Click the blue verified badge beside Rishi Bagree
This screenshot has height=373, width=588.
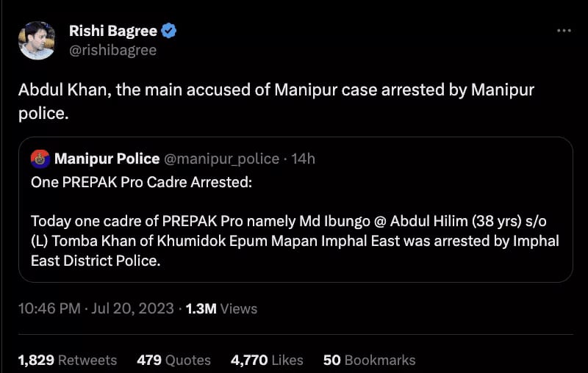tap(169, 31)
